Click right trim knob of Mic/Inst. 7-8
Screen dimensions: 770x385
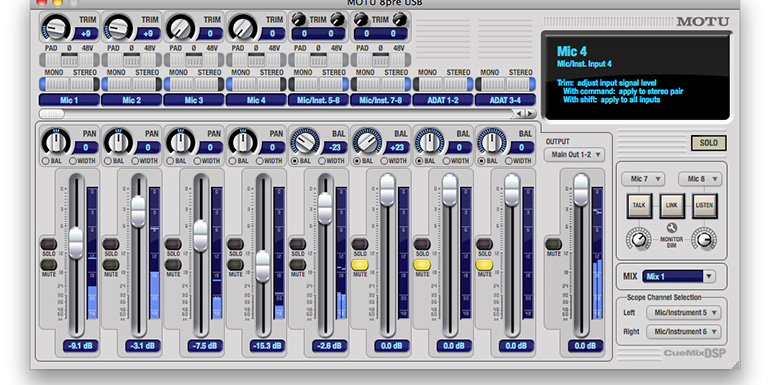pyautogui.click(x=400, y=20)
